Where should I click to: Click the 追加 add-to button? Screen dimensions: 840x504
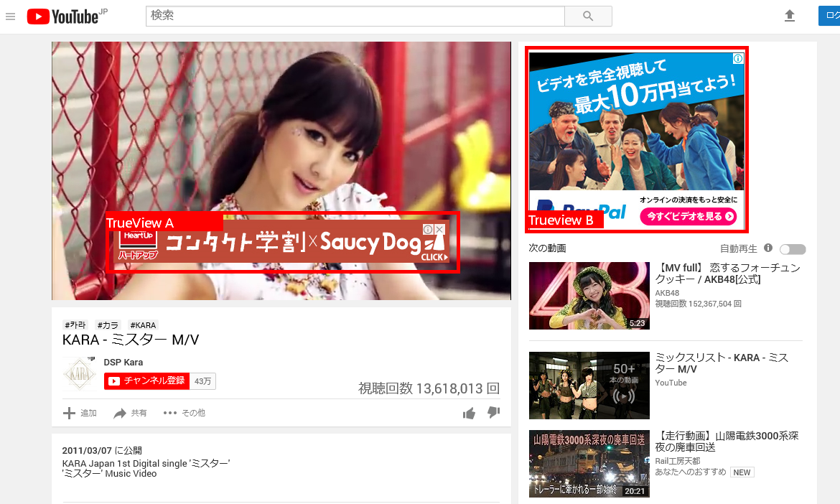click(80, 413)
